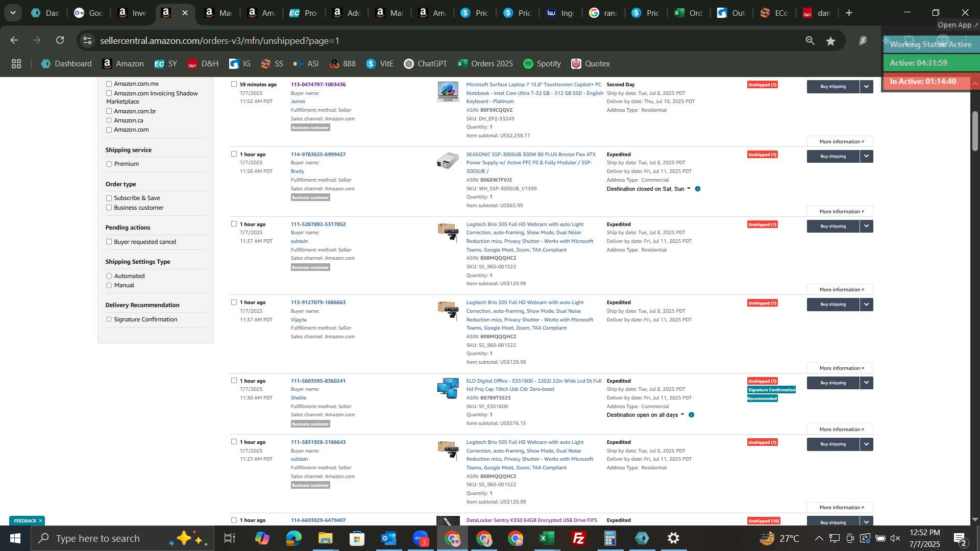This screenshot has width=980, height=551.
Task: Show info icon beside Destination closed on Sat, Sun
Action: (x=698, y=189)
